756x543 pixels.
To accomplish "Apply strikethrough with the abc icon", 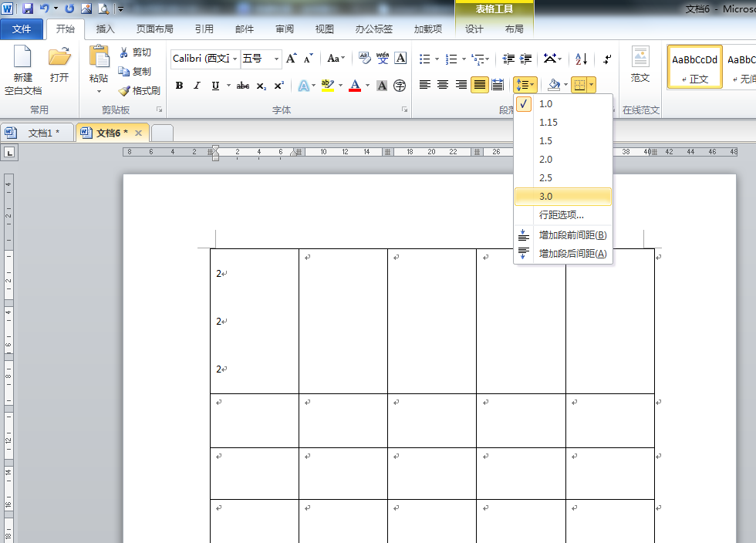I will (242, 86).
